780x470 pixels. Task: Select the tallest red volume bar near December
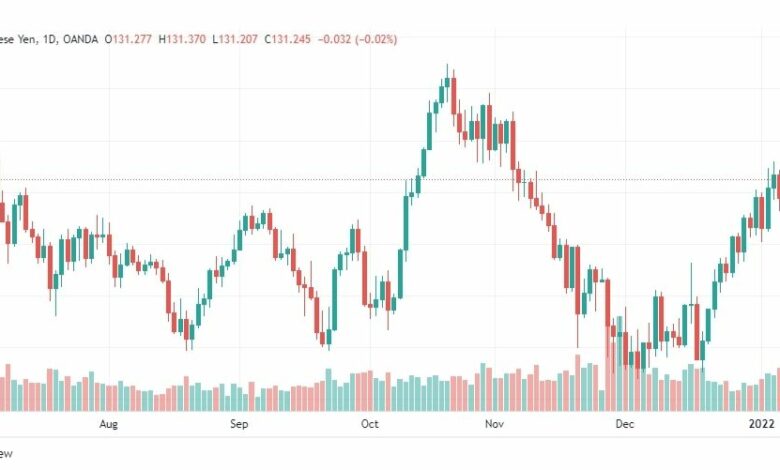608,368
